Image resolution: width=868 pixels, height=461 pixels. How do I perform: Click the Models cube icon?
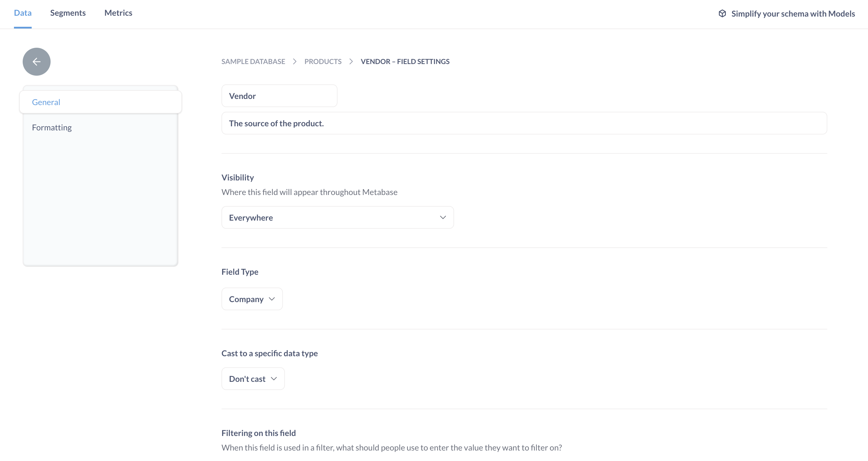click(722, 13)
